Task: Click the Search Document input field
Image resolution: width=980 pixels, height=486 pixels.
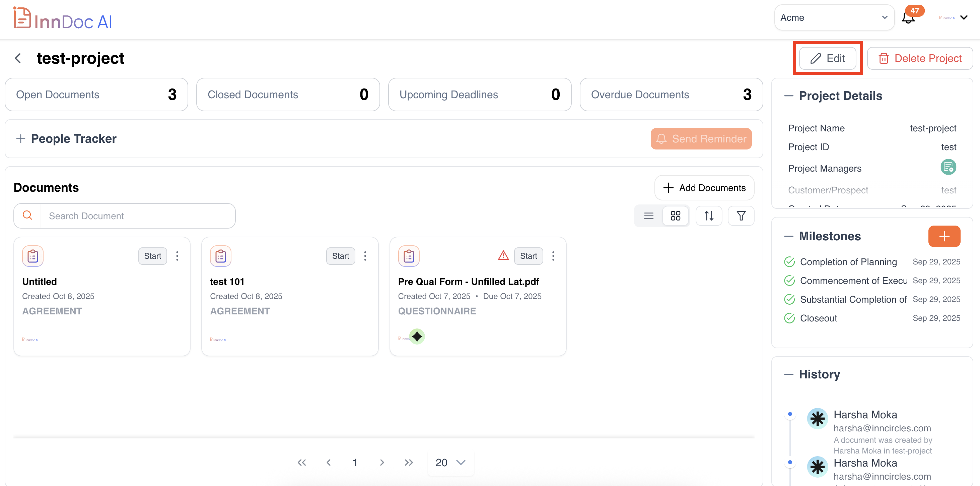Action: point(137,216)
